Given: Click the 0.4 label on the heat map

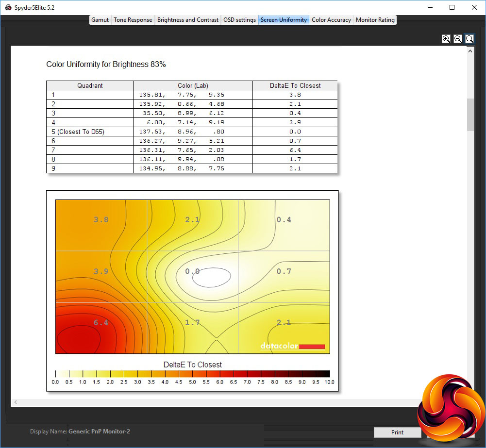Looking at the screenshot, I should point(284,220).
